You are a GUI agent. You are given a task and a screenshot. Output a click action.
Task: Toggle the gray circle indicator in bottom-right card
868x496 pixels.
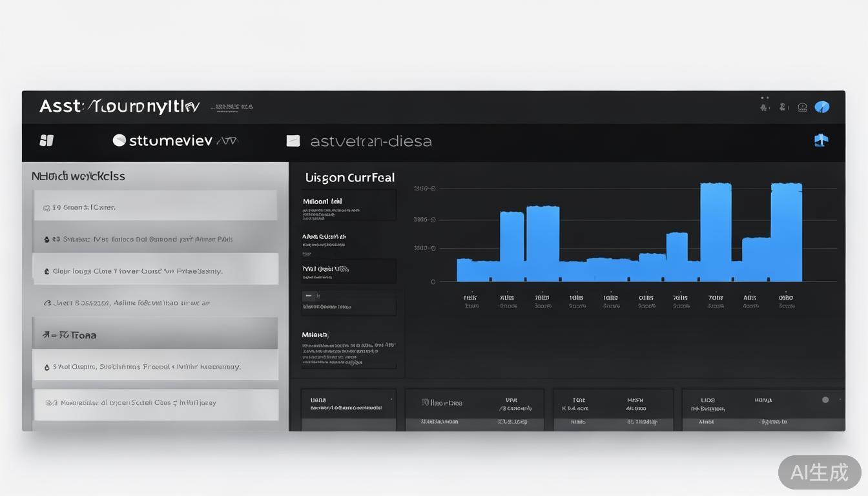coord(825,400)
